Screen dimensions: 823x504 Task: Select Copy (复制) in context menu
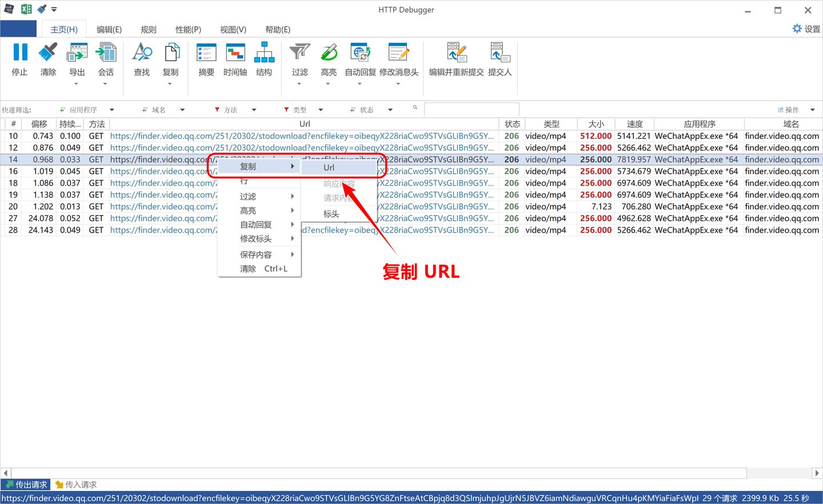click(x=259, y=166)
